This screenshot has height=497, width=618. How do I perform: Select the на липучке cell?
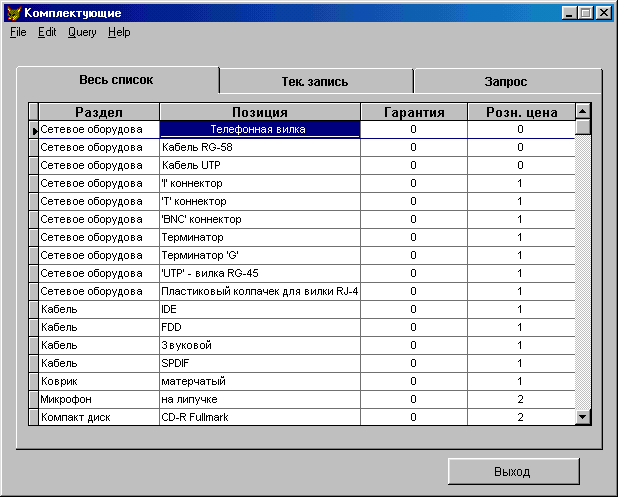click(260, 399)
